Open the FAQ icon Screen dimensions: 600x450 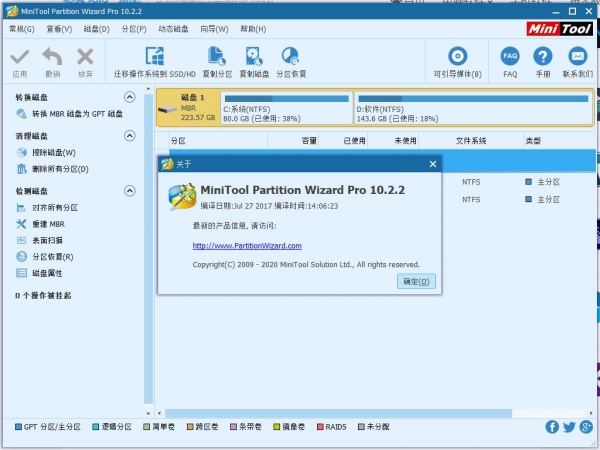[x=510, y=56]
